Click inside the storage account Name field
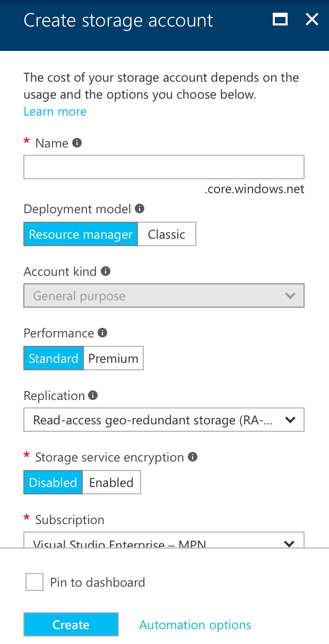Screen dimensions: 329x644 tap(164, 167)
